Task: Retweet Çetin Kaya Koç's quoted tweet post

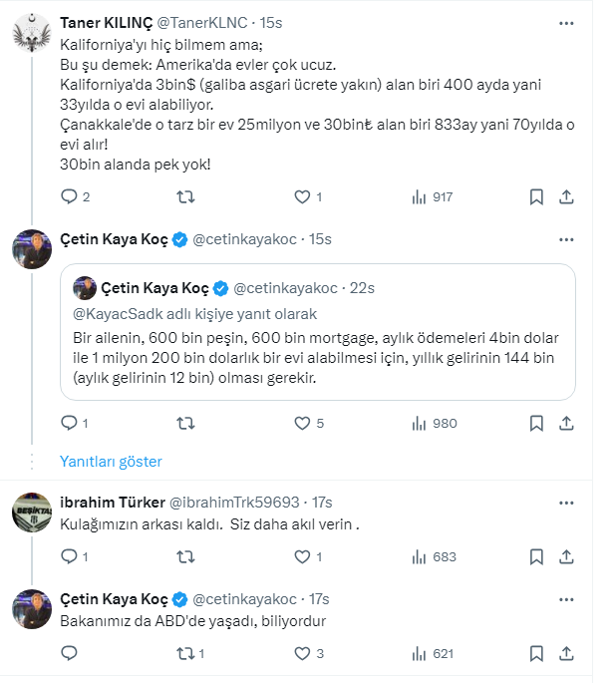Action: pyautogui.click(x=185, y=424)
